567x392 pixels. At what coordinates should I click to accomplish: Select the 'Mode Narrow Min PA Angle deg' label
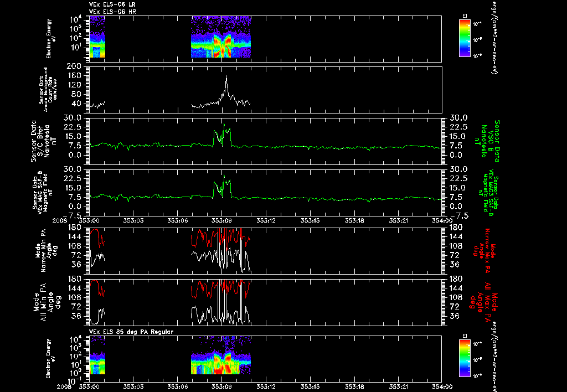(47, 251)
